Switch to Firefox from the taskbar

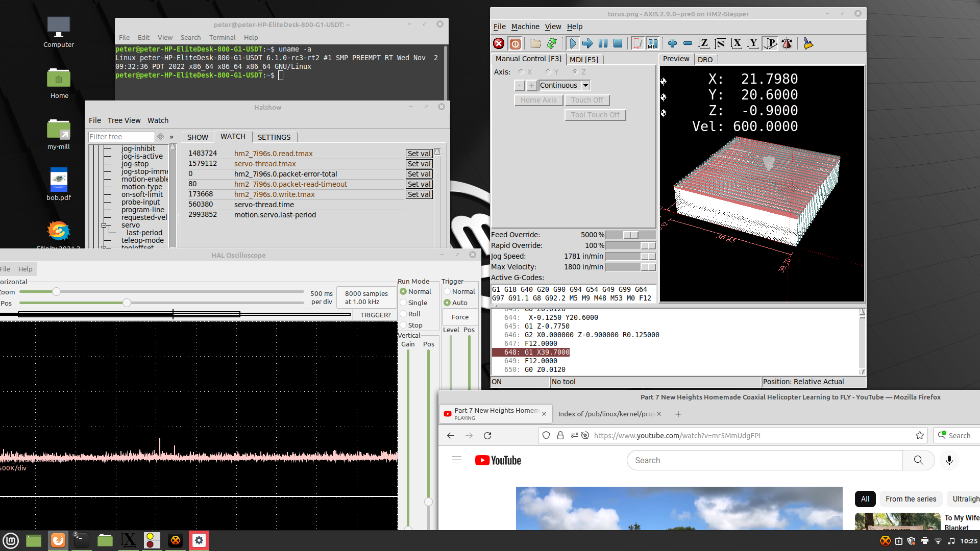pos(58,540)
